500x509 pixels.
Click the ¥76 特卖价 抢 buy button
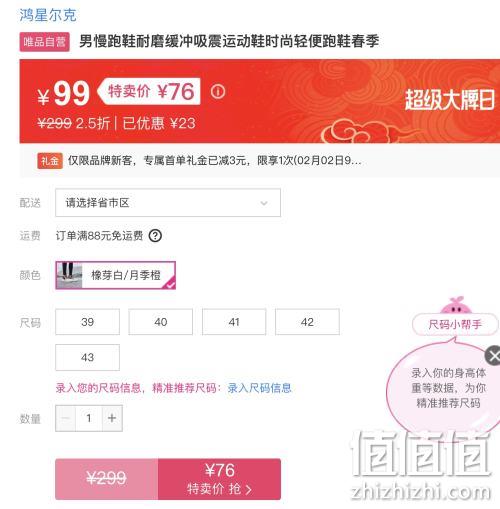[x=219, y=479]
